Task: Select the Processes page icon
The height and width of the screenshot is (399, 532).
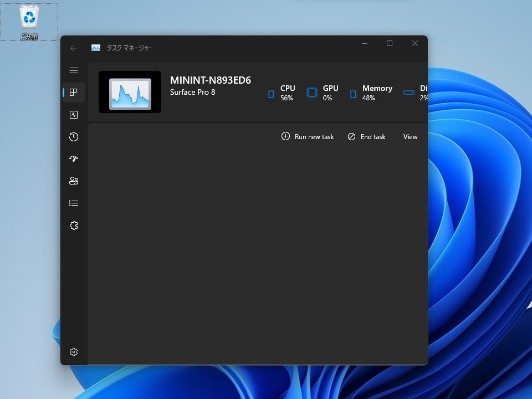Action: pos(74,93)
